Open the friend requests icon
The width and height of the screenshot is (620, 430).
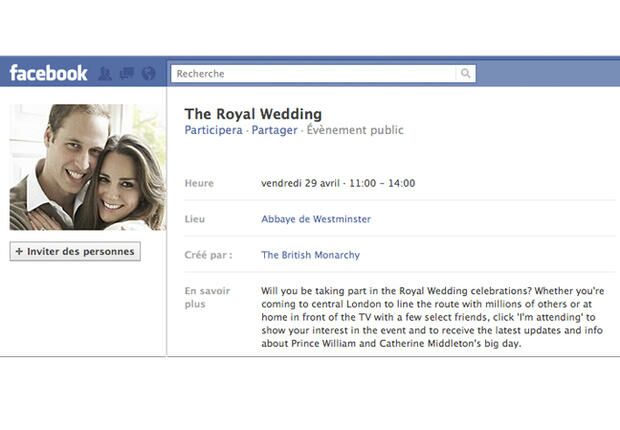coord(105,74)
